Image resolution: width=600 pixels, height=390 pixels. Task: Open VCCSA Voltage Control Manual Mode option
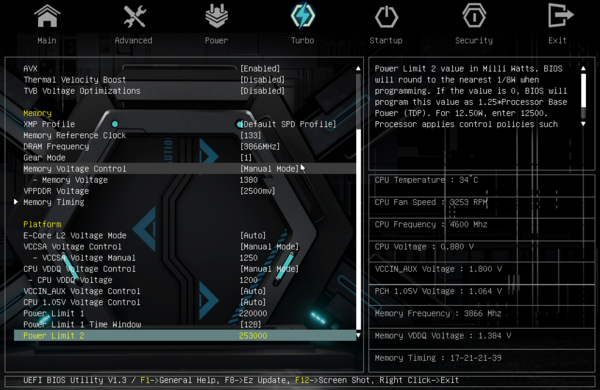269,246
